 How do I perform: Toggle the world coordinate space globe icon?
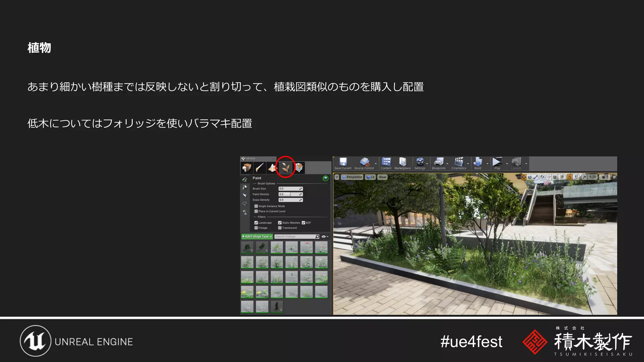coord(542,177)
